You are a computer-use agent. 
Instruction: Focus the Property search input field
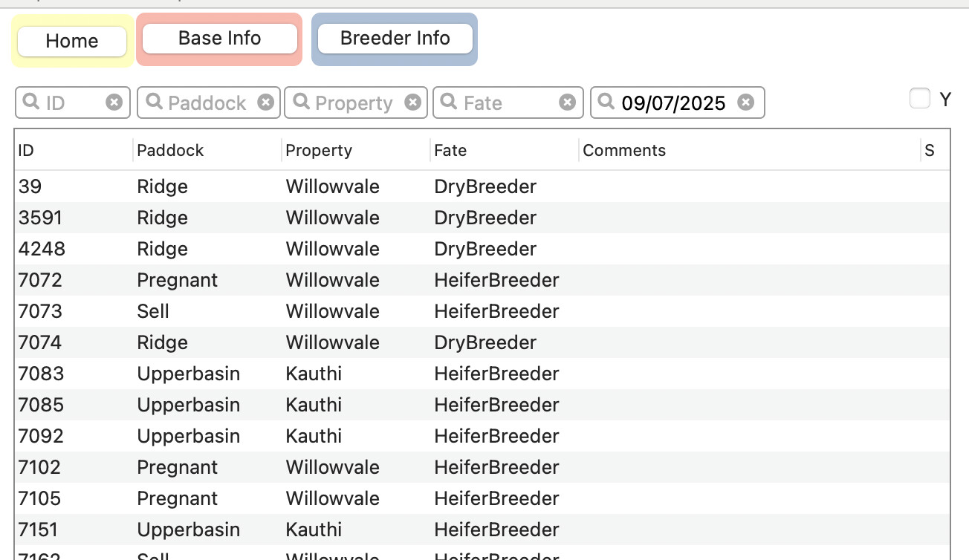356,102
